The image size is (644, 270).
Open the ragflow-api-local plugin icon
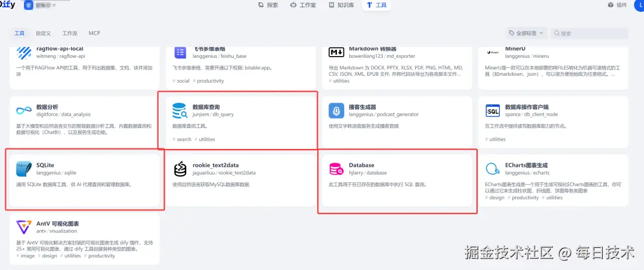(24, 52)
